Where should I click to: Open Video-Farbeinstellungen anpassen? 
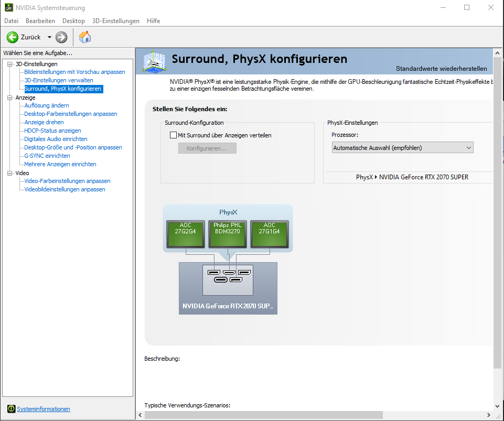[x=68, y=181]
